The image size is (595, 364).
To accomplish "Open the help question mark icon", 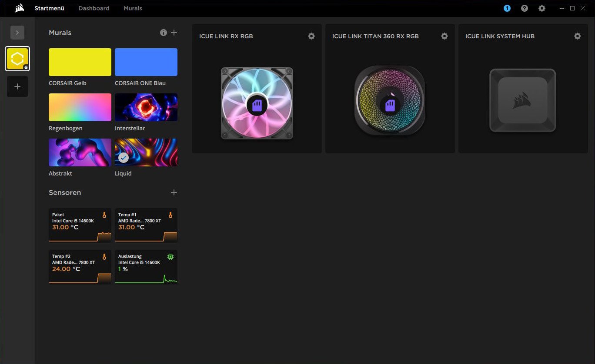I will click(525, 8).
